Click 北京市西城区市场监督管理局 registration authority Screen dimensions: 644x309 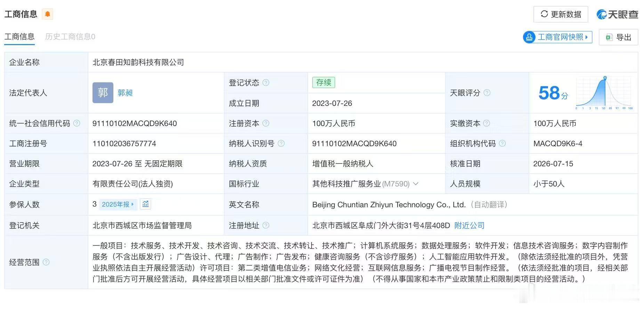pyautogui.click(x=142, y=225)
